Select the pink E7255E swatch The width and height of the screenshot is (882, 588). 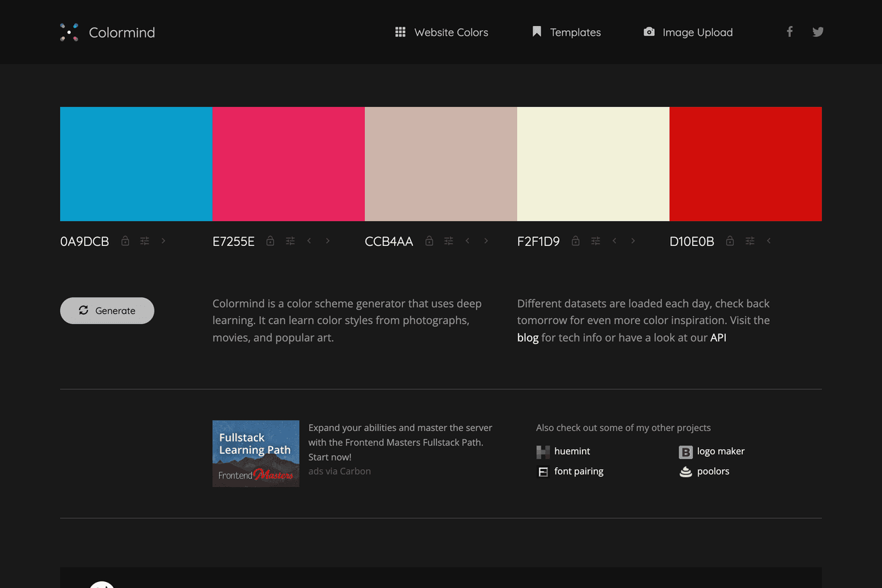[x=289, y=164]
